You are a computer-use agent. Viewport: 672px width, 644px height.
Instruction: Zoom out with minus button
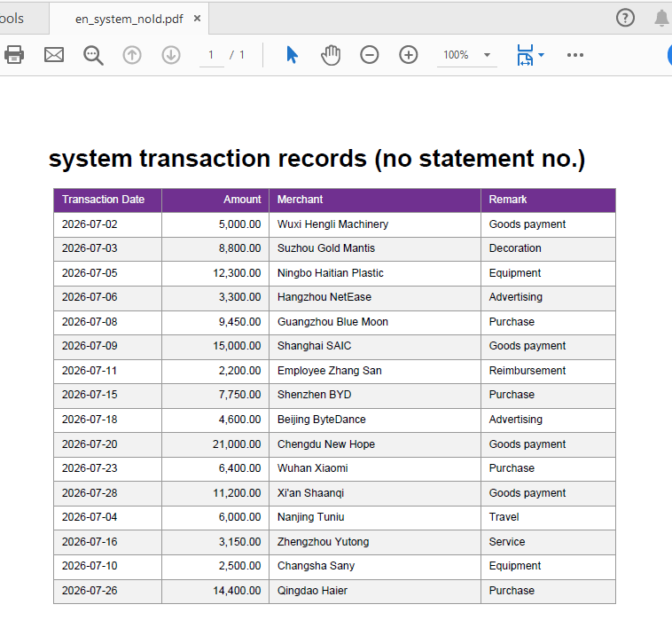click(370, 55)
